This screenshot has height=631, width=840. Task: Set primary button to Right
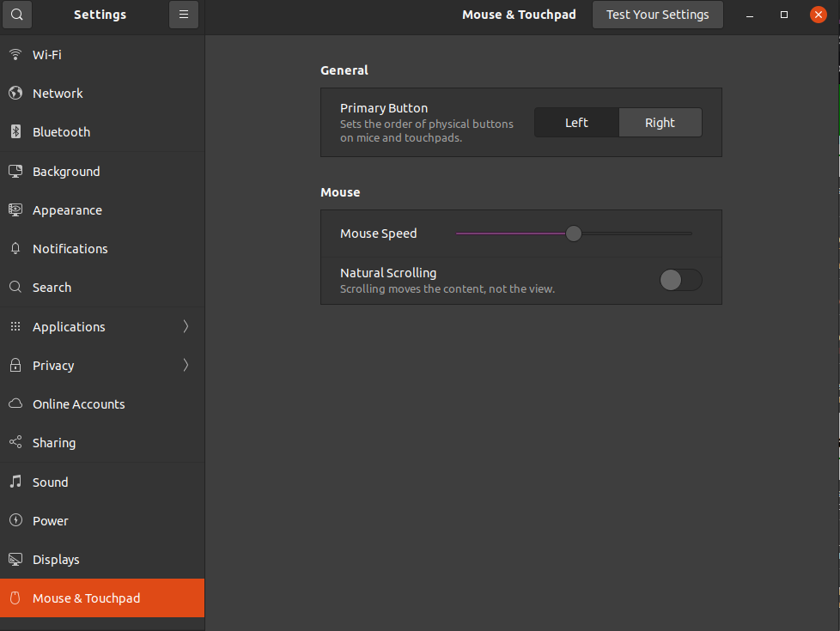(x=660, y=123)
